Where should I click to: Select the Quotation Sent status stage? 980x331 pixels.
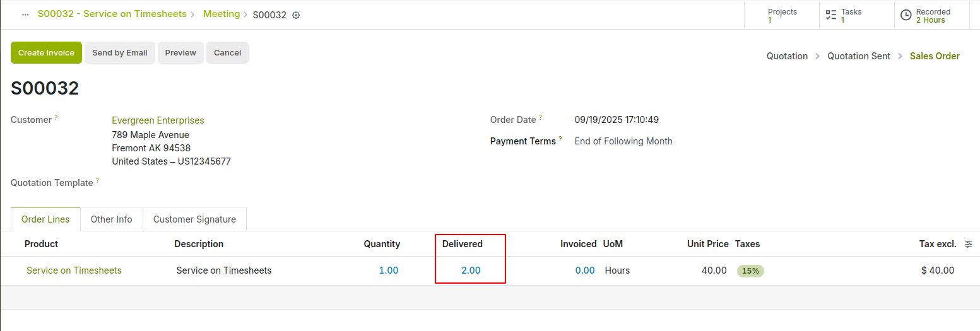(859, 56)
